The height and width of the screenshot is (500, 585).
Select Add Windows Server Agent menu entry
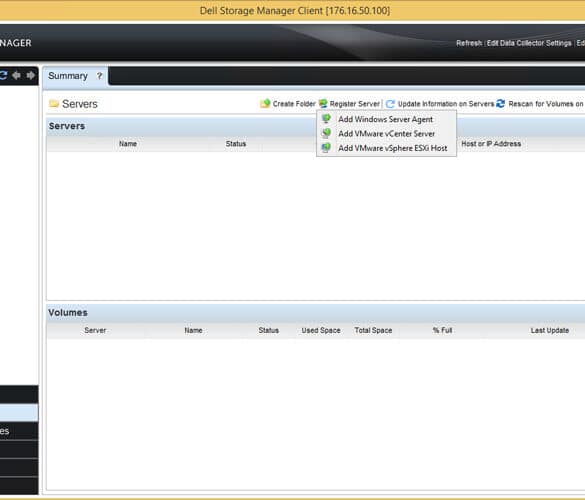(386, 119)
